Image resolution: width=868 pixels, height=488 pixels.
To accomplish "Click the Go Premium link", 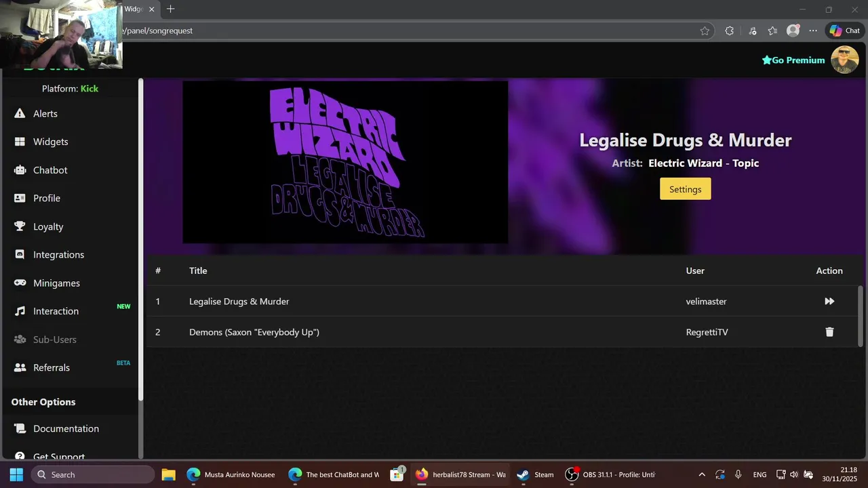I will pyautogui.click(x=793, y=60).
